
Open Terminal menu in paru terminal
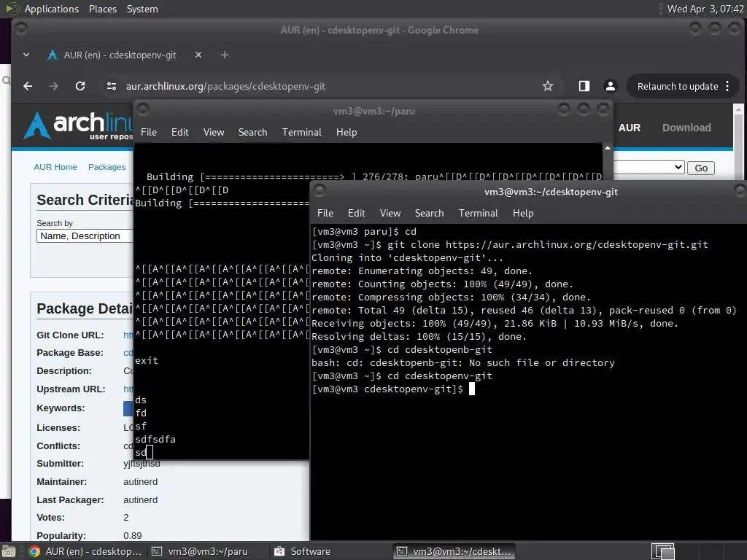[x=301, y=133]
